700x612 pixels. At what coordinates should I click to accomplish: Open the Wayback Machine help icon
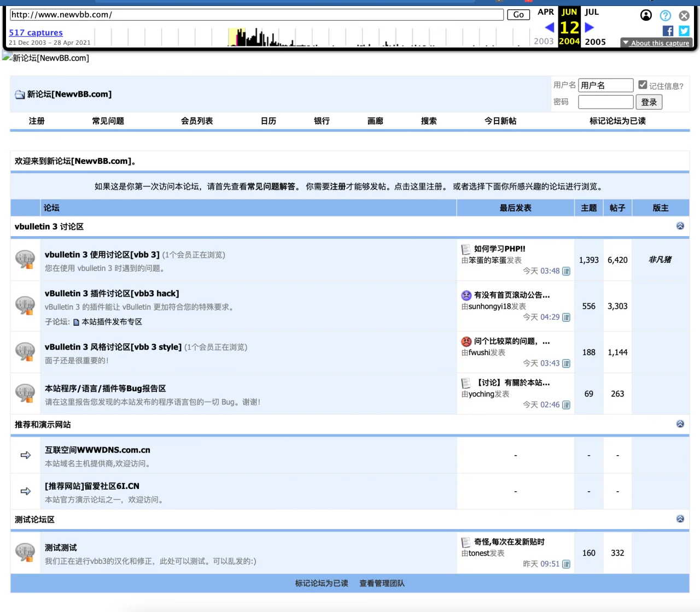[665, 15]
